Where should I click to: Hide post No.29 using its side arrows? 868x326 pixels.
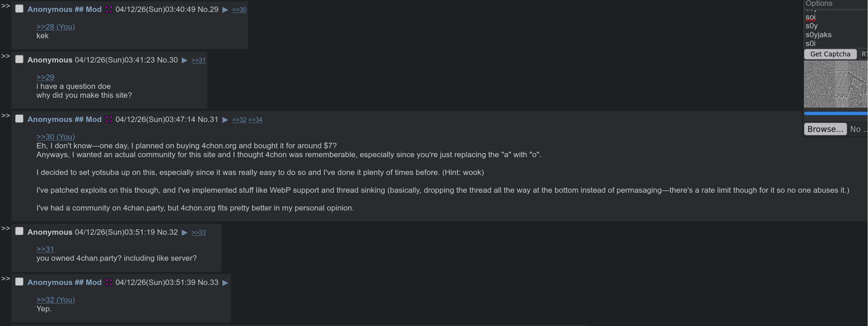click(x=5, y=6)
